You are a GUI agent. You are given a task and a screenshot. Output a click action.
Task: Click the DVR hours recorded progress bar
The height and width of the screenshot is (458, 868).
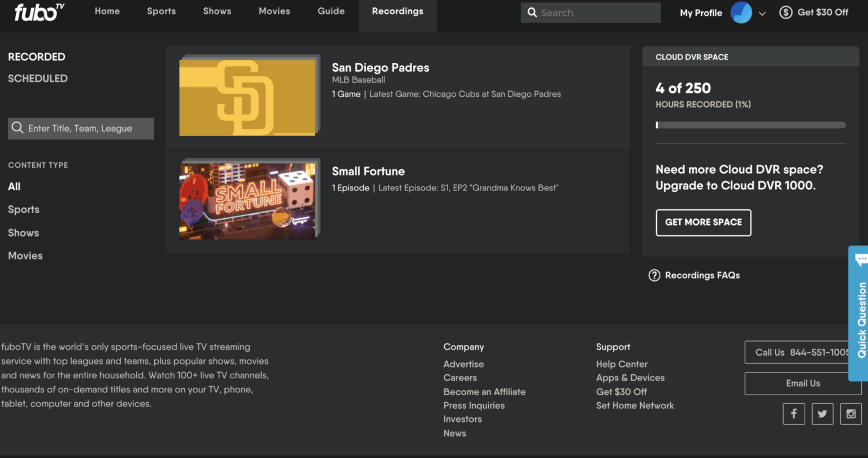(x=750, y=125)
